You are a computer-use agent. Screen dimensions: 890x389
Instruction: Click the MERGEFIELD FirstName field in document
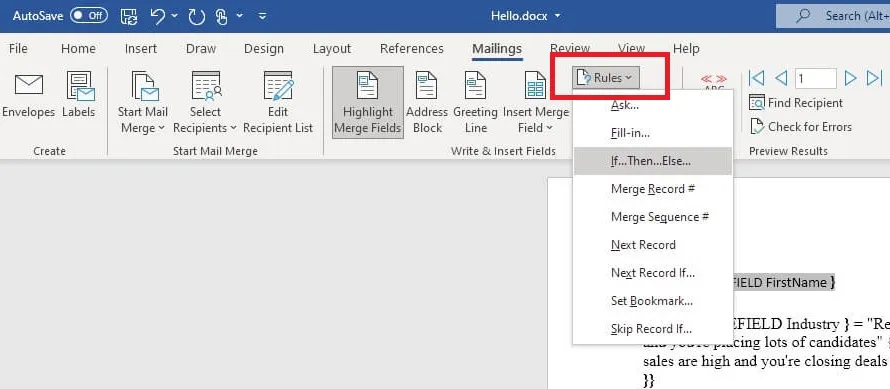785,282
